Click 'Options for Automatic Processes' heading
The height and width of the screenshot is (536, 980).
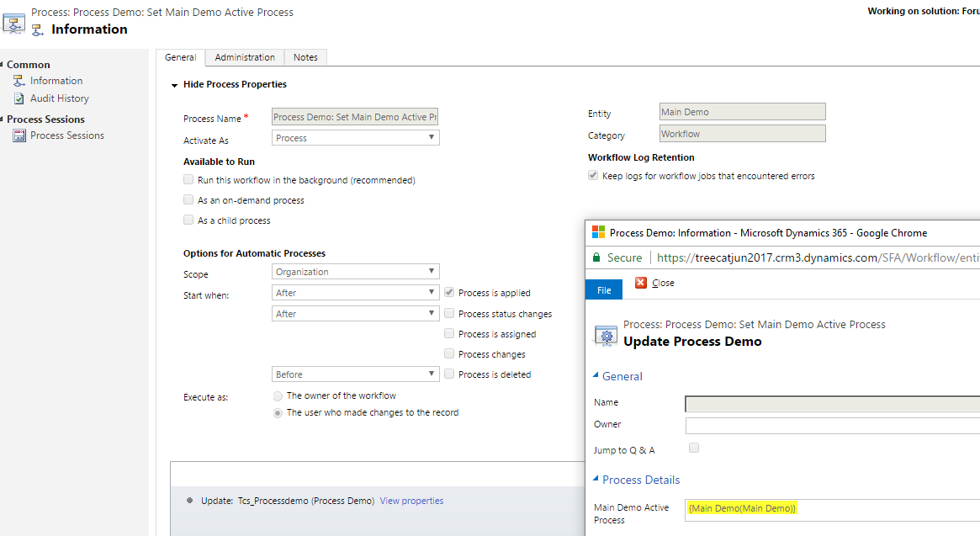(254, 253)
